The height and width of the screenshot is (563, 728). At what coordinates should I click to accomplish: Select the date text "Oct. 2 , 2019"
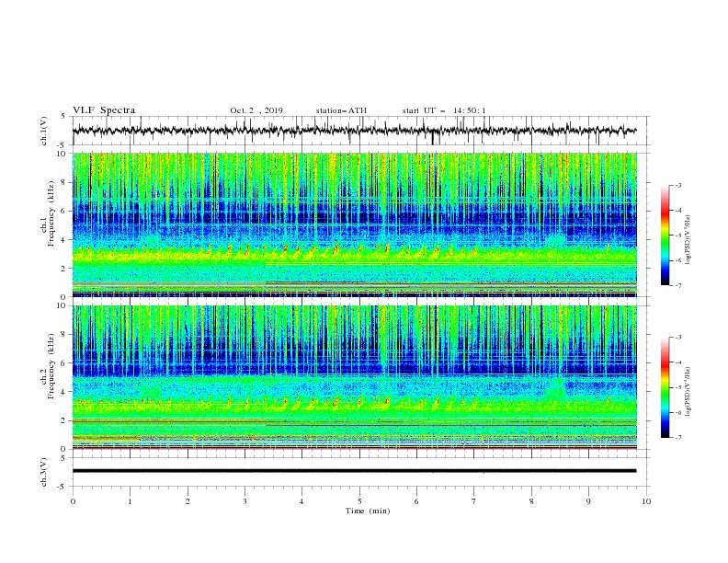(x=256, y=110)
